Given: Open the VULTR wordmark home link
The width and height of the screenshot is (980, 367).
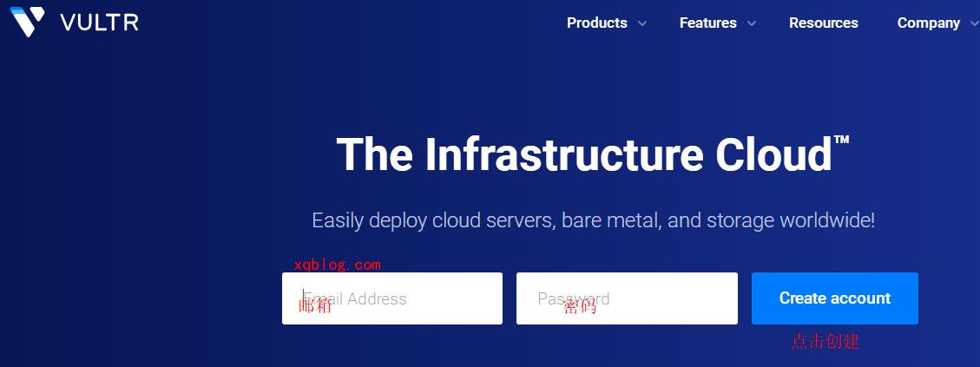Looking at the screenshot, I should (x=99, y=23).
